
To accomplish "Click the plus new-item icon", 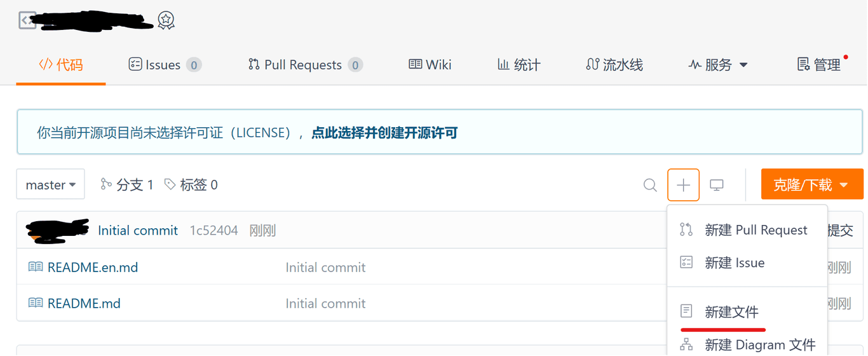I will click(x=683, y=185).
